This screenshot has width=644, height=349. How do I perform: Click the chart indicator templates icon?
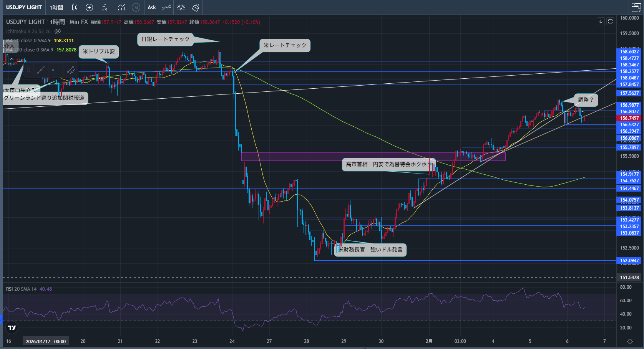click(x=121, y=7)
